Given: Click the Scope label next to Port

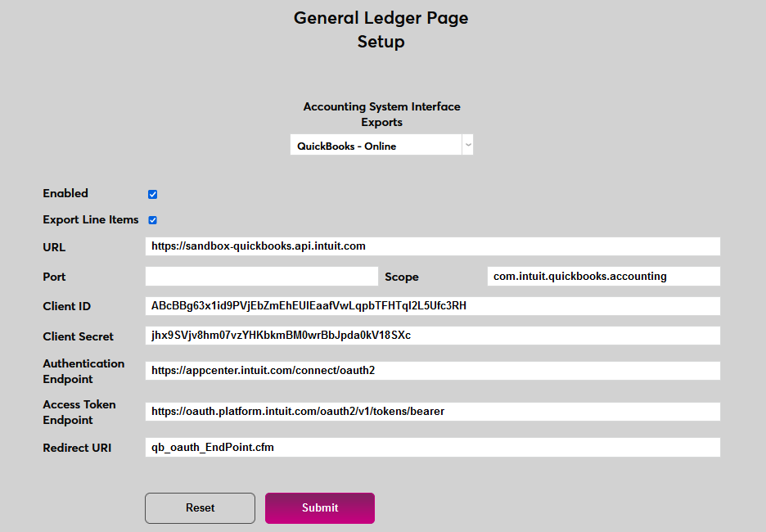Looking at the screenshot, I should pyautogui.click(x=401, y=277).
